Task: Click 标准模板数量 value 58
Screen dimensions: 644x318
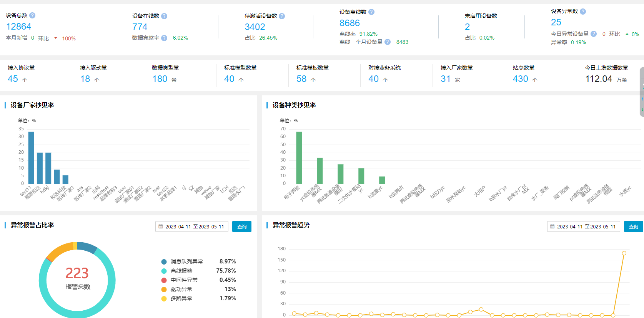Action: click(x=301, y=79)
